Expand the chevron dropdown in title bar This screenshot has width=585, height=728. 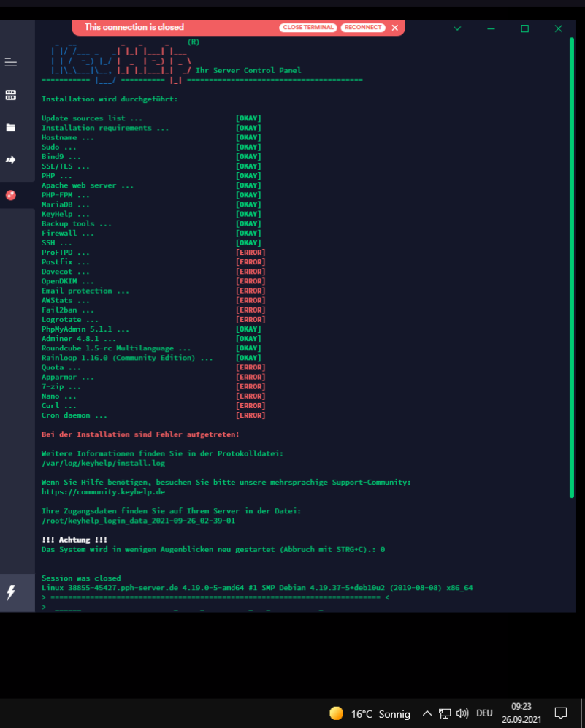click(x=457, y=28)
